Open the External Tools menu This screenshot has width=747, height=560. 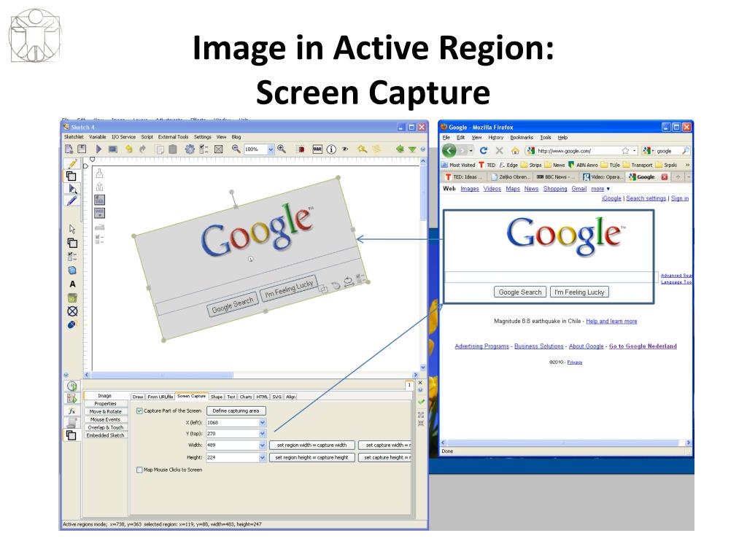click(x=174, y=137)
